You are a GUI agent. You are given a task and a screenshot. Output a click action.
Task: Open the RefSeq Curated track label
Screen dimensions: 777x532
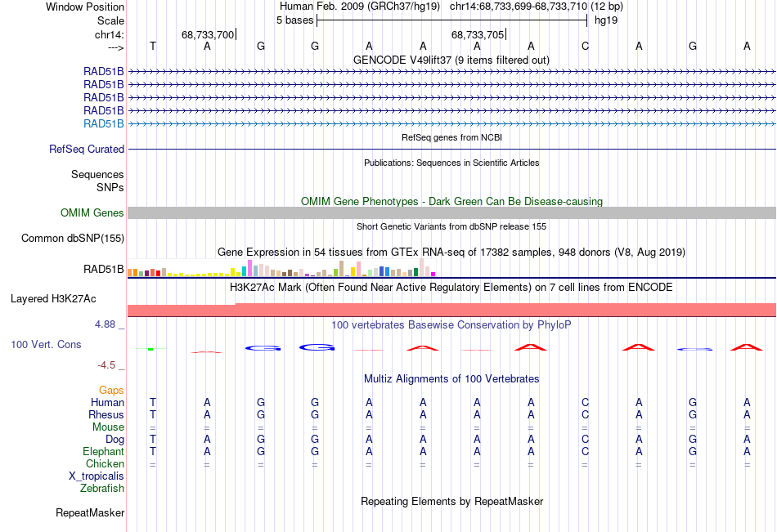pyautogui.click(x=87, y=149)
